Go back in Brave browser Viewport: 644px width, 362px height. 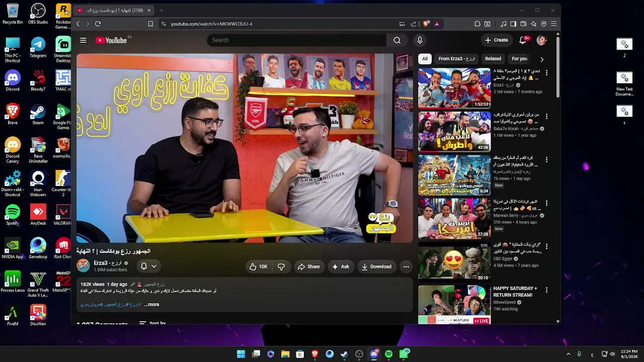(77, 24)
